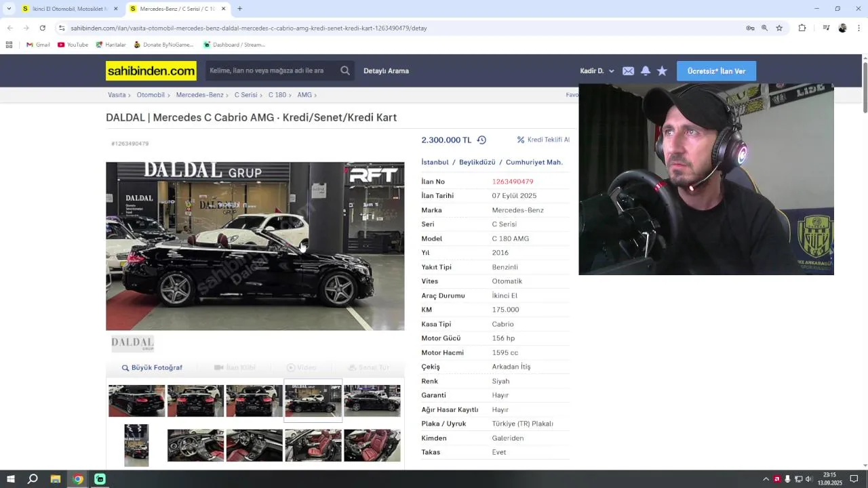This screenshot has width=868, height=488.
Task: Select the tall portrait thumbnail in second row
Action: tap(136, 445)
